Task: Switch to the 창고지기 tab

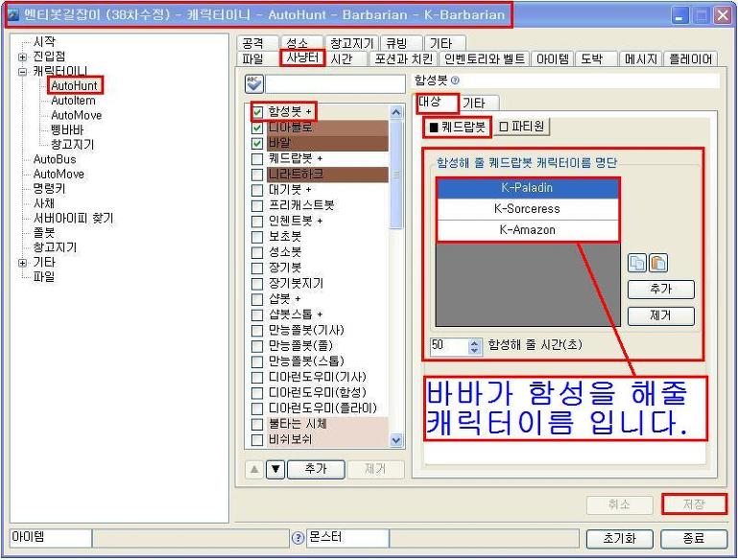Action: click(x=351, y=43)
